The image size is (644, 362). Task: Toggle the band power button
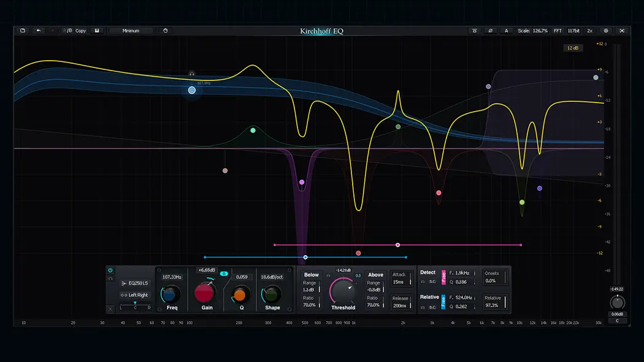click(x=110, y=271)
